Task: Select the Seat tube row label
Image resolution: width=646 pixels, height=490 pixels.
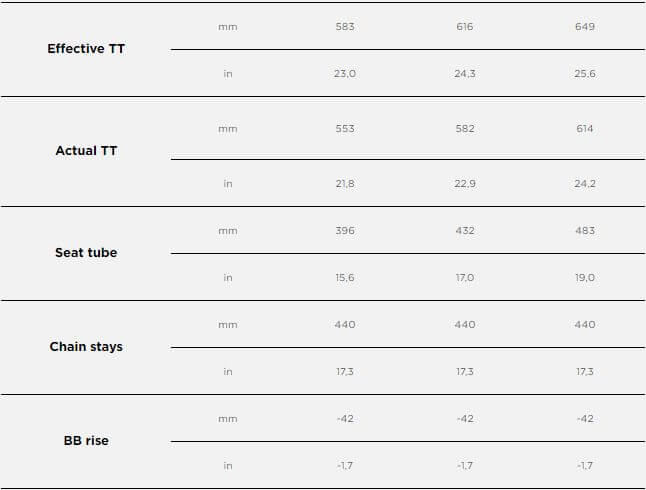Action: point(86,253)
